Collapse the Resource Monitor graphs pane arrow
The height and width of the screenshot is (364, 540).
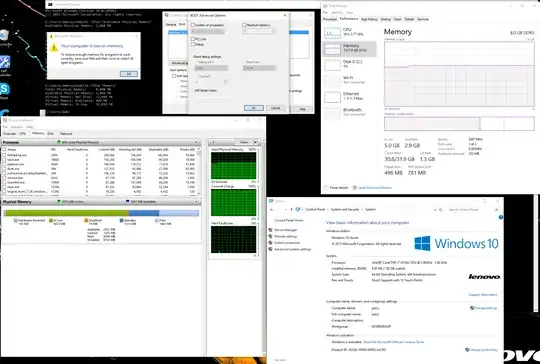[x=213, y=142]
